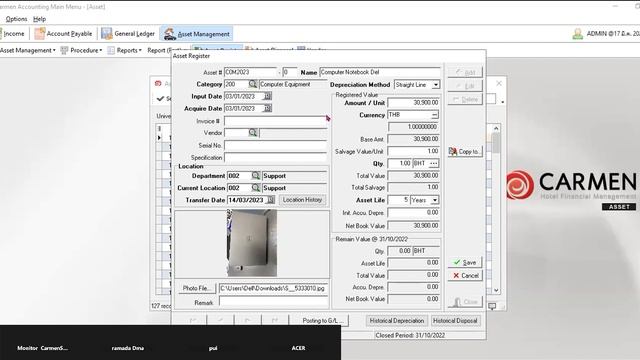The image size is (640, 360).
Task: Expand the Currency THB dropdown
Action: pyautogui.click(x=434, y=115)
